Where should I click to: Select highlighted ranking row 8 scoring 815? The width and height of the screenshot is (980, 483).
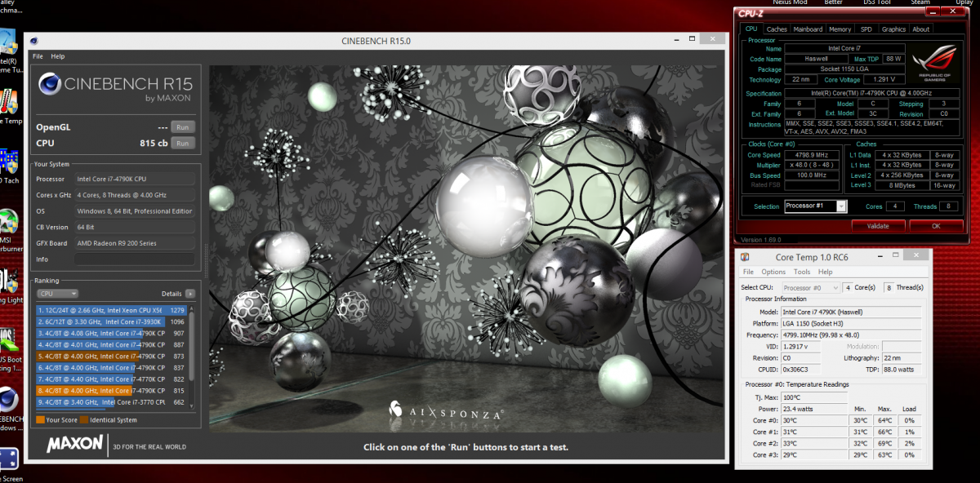111,391
